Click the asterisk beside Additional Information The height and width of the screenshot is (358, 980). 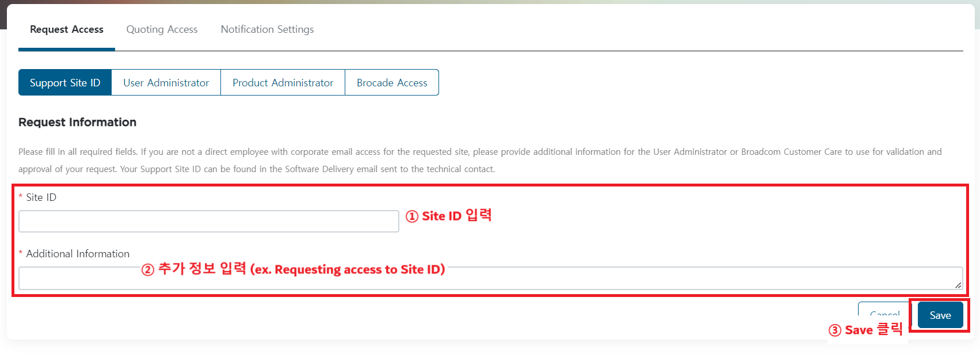[x=21, y=254]
